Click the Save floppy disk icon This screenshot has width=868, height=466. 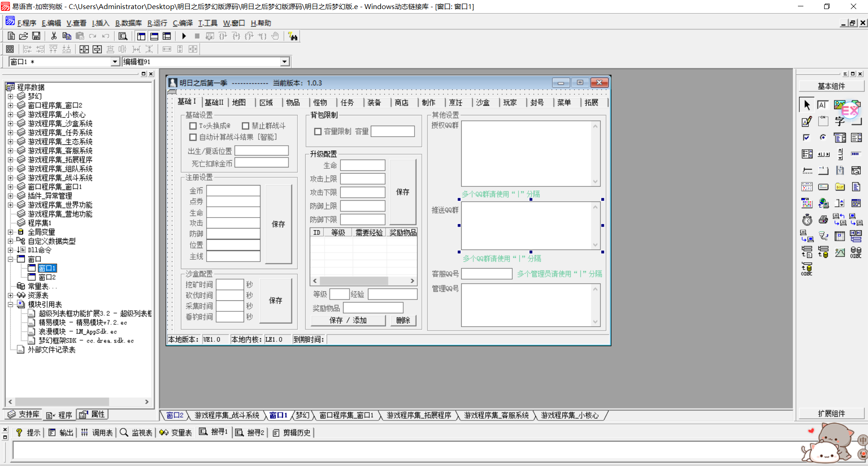[x=36, y=36]
